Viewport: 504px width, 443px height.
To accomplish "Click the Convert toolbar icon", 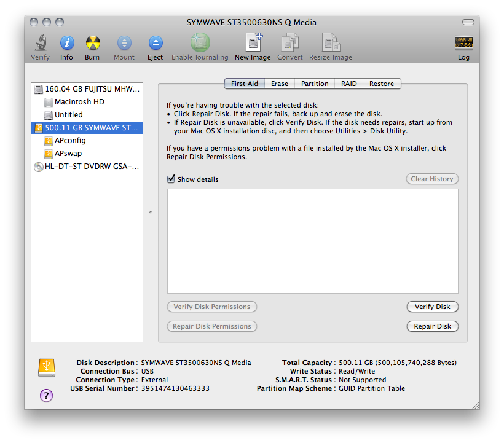I will (290, 42).
